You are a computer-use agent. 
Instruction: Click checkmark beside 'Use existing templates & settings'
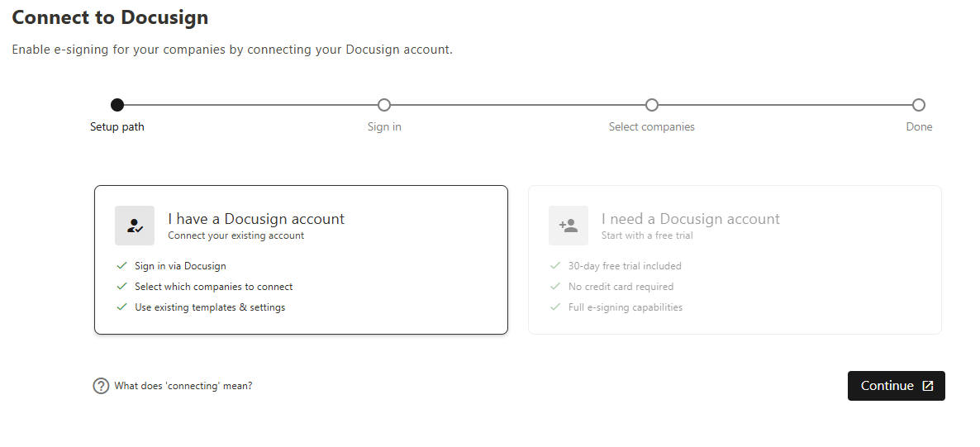click(x=122, y=307)
